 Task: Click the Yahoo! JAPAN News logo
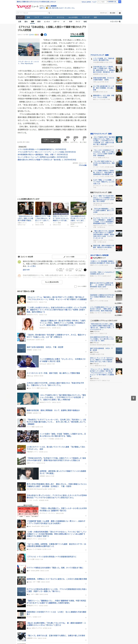coord(27,7)
